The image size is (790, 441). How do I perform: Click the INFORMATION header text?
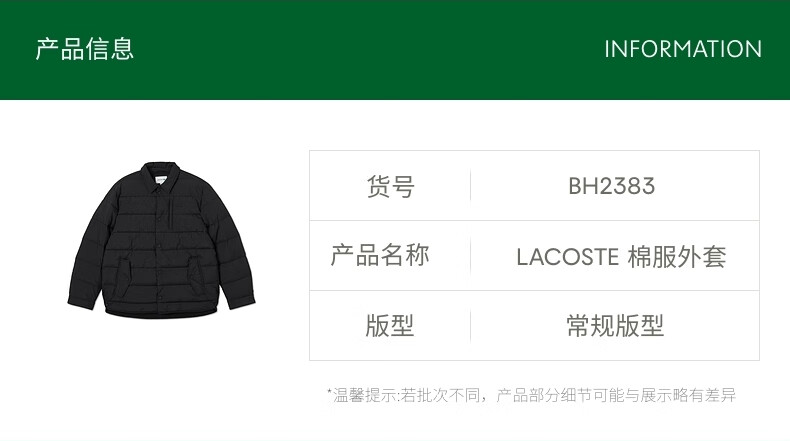pos(683,49)
